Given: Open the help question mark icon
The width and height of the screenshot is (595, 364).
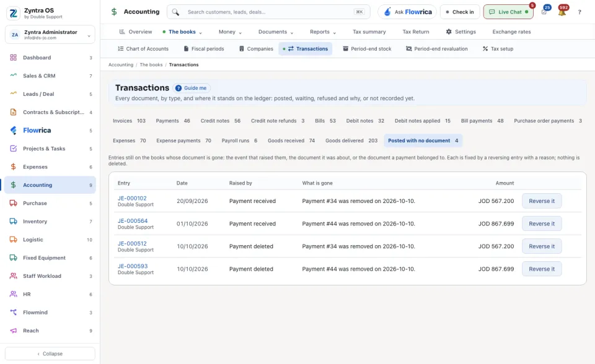Looking at the screenshot, I should tap(580, 12).
